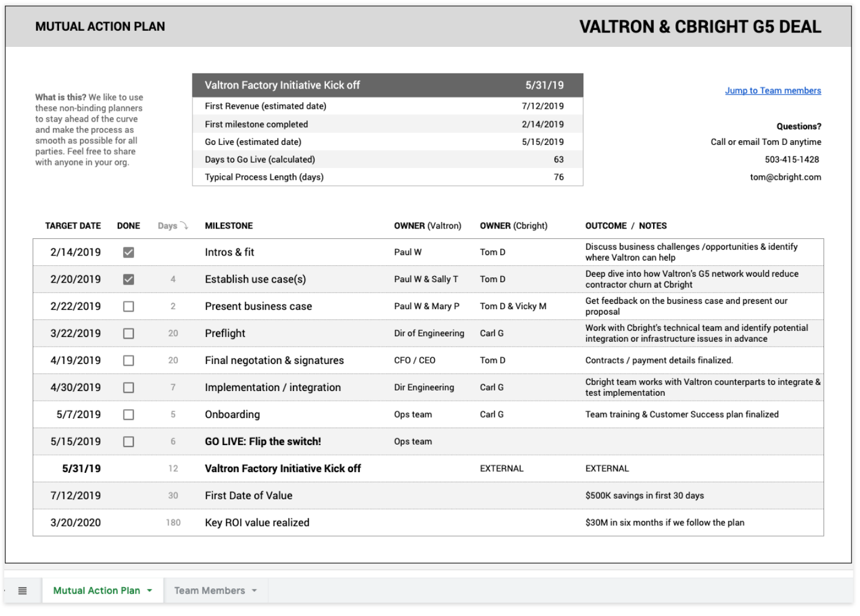Check the Implementation / integration checkbox
This screenshot has height=616, width=860.
point(128,387)
